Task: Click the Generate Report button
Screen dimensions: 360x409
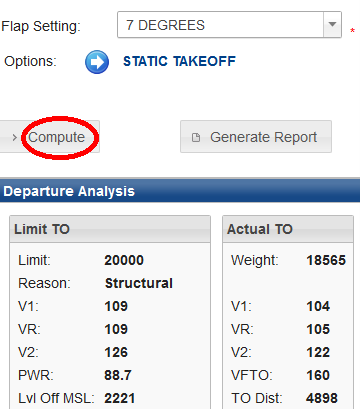Action: [x=256, y=137]
